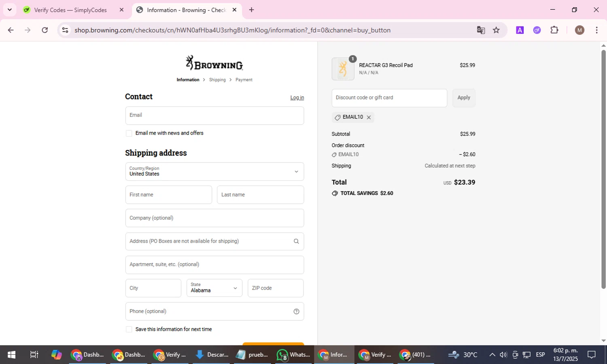Click the Address field
This screenshot has height=364, width=607.
click(214, 241)
